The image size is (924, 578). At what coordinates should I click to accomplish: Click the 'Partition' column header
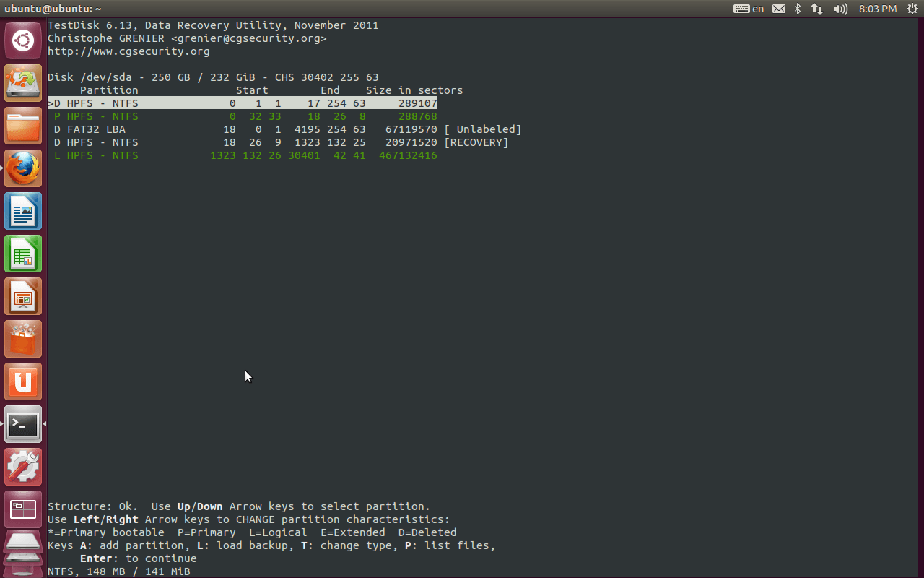109,90
